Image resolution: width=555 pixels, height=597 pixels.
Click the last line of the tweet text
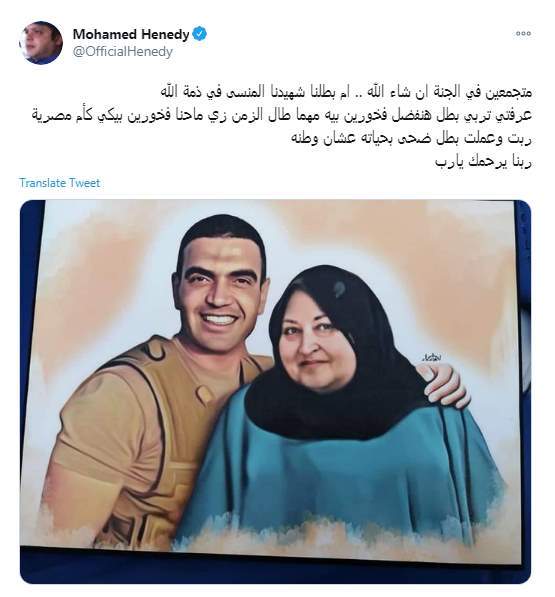[x=483, y=162]
